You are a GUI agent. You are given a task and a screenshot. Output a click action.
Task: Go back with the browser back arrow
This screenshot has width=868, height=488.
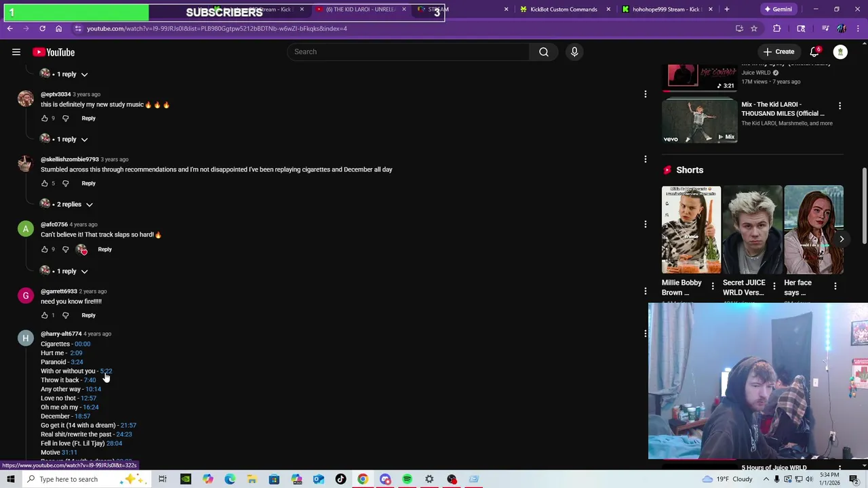(x=9, y=28)
